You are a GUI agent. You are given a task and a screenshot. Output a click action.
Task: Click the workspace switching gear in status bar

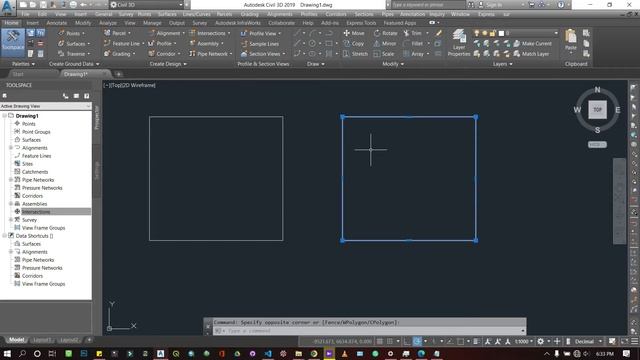[x=540, y=341]
